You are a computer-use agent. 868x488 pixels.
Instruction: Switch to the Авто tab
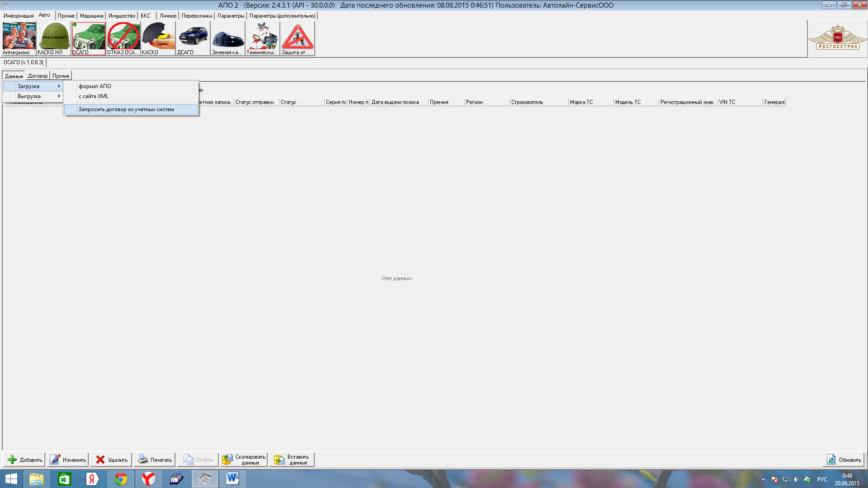(x=45, y=15)
